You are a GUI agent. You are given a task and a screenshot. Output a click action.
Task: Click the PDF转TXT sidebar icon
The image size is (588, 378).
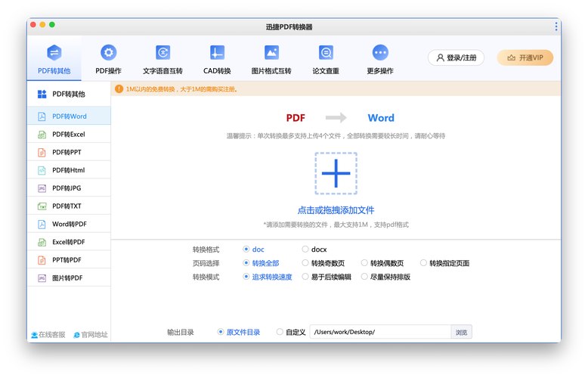(42, 206)
